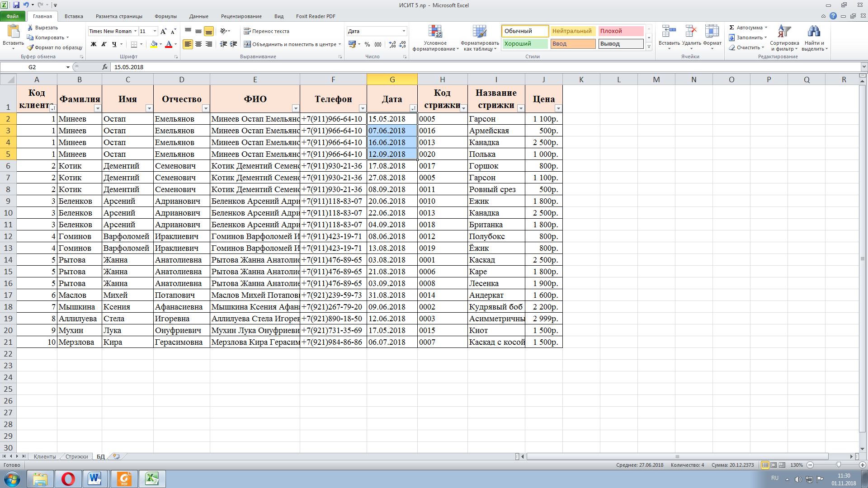
Task: Expand the font name dropdown
Action: click(135, 31)
